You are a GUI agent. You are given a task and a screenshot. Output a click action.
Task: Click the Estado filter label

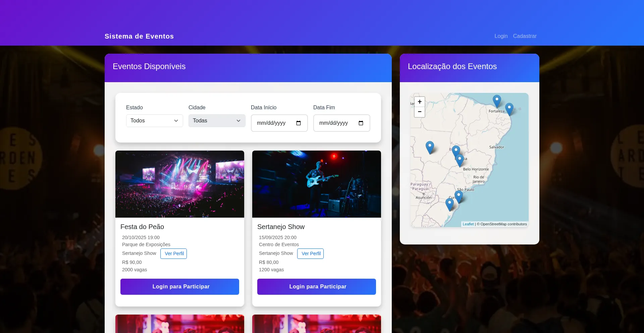(x=135, y=108)
